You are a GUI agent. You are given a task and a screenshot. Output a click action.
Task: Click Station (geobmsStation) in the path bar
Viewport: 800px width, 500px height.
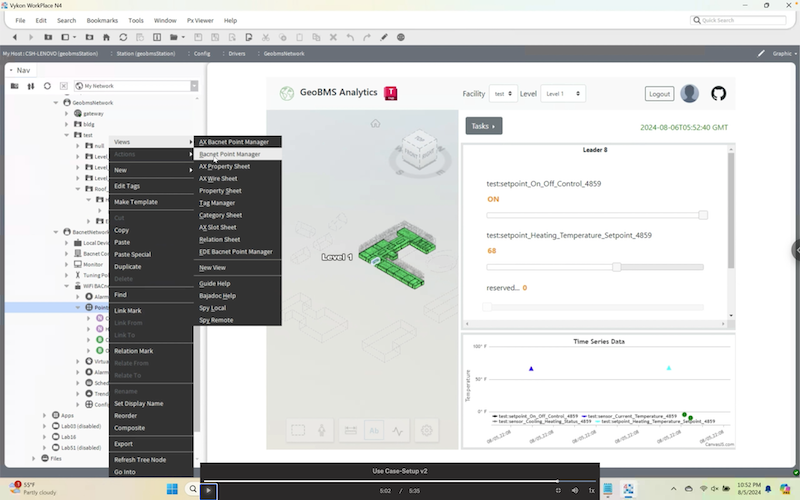[145, 53]
